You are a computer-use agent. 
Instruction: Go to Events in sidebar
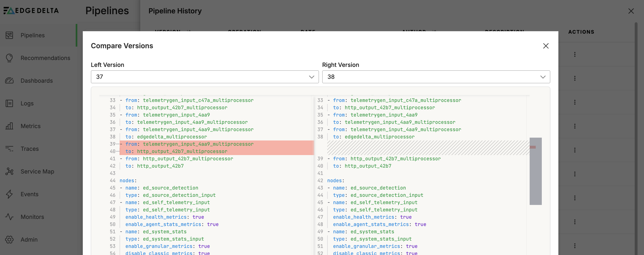[30, 194]
